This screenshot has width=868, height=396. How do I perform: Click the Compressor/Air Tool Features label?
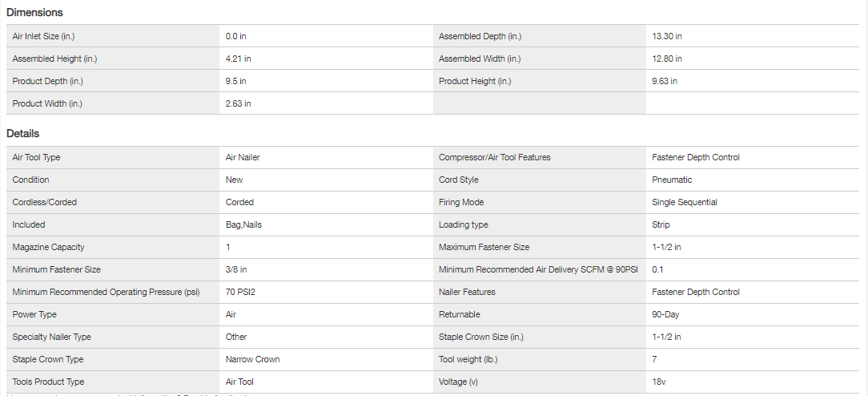494,157
